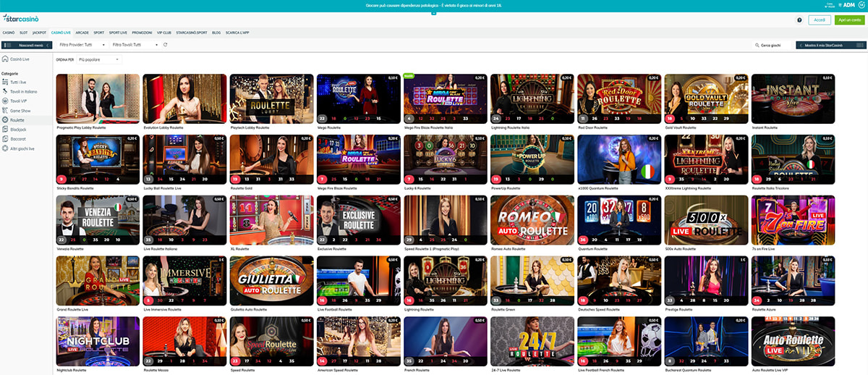Open Mega Roulette game thumbnail
Image resolution: width=868 pixels, height=375 pixels.
[x=359, y=98]
